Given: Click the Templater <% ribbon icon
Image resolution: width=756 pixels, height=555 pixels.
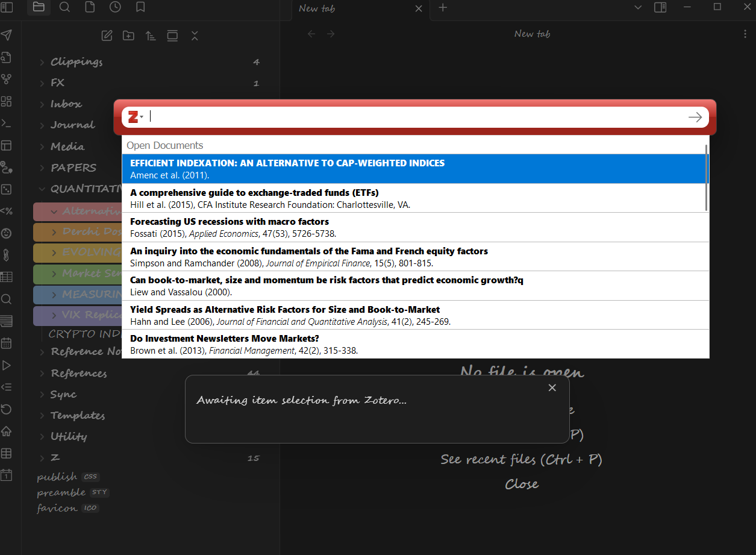Looking at the screenshot, I should pos(6,211).
